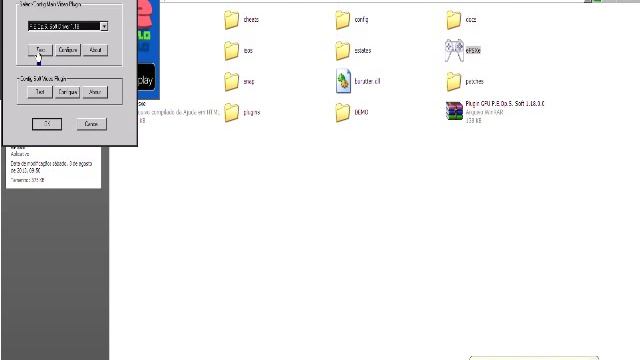Image resolution: width=640 pixels, height=360 pixels.
Task: Click the 'Tamanho' file size text
Action: 27,180
